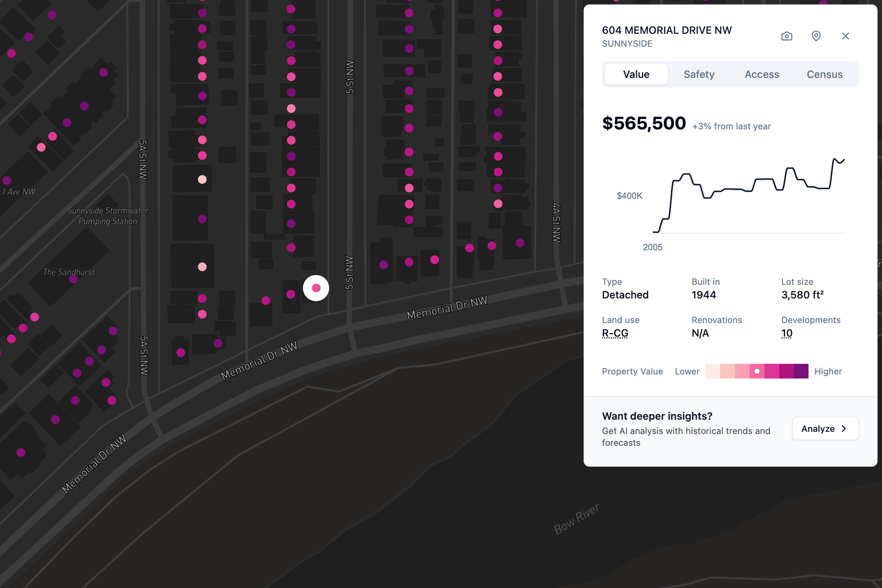Close the property details panel
The width and height of the screenshot is (882, 588).
point(845,36)
